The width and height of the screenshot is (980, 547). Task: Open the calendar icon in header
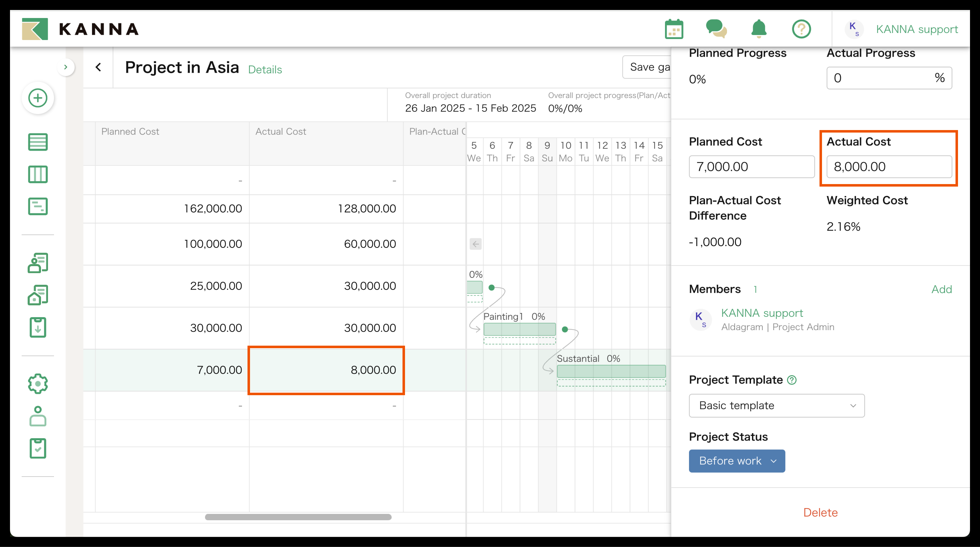pos(674,29)
